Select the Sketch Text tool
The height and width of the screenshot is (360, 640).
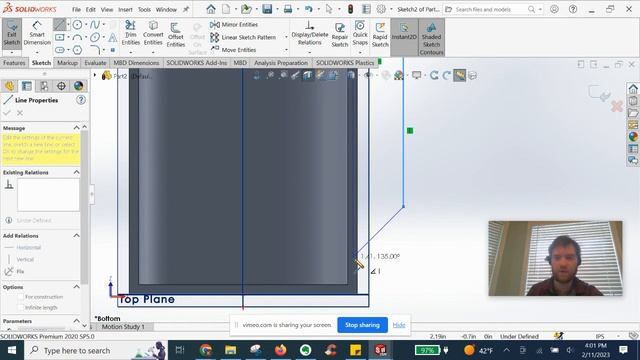tap(113, 38)
